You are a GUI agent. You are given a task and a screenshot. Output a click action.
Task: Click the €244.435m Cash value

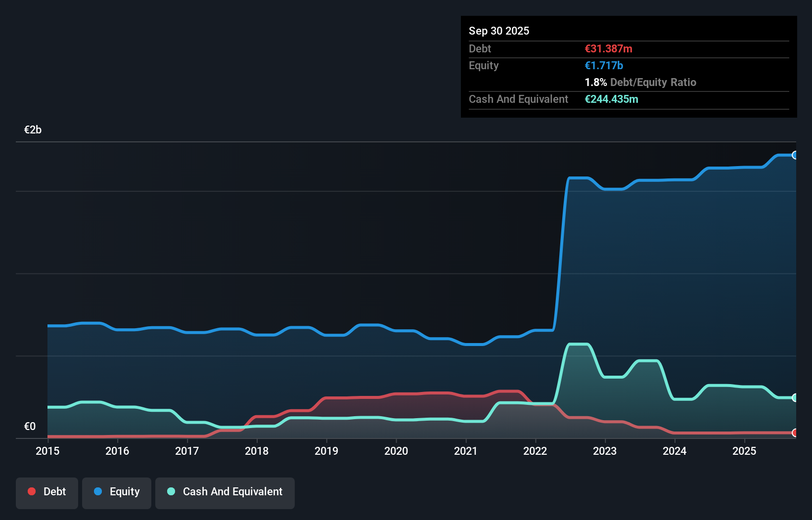[612, 99]
